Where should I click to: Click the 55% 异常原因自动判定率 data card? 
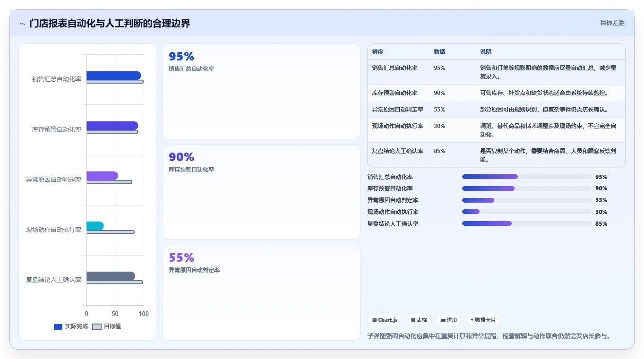(x=261, y=292)
